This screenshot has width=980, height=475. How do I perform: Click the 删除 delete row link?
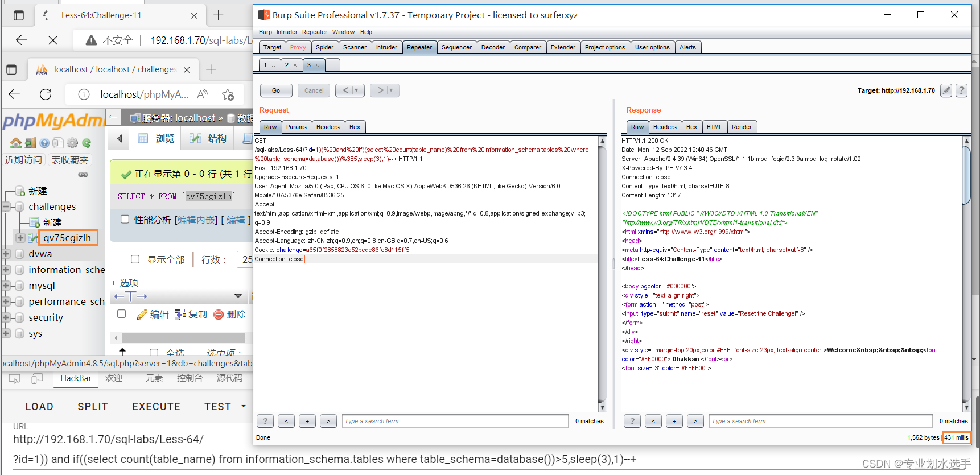(x=230, y=314)
